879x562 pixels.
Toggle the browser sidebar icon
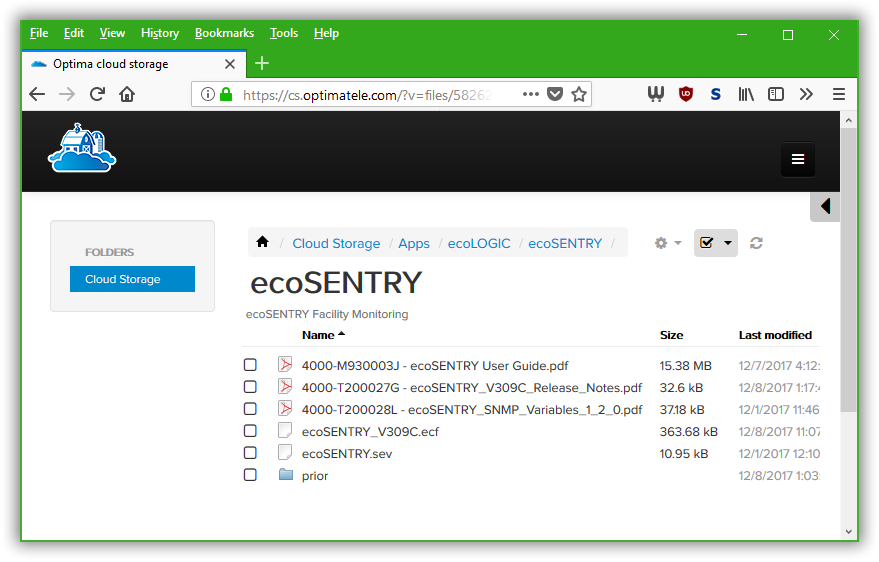pos(776,94)
